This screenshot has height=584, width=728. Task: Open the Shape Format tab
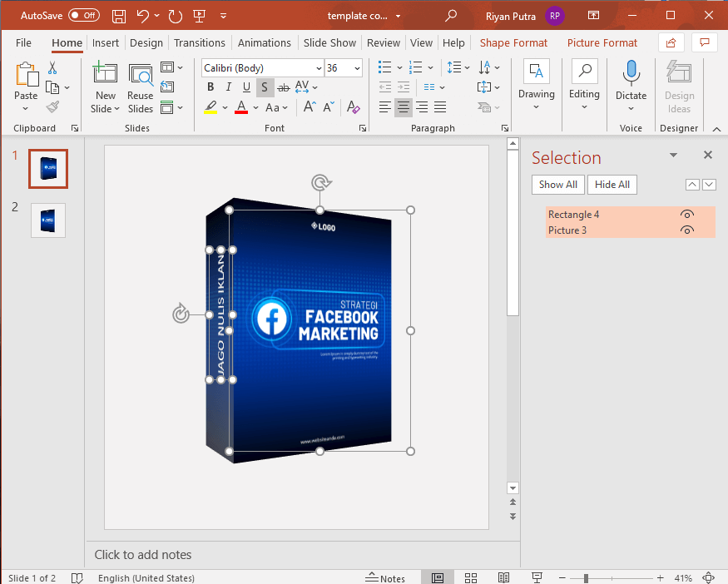[513, 42]
